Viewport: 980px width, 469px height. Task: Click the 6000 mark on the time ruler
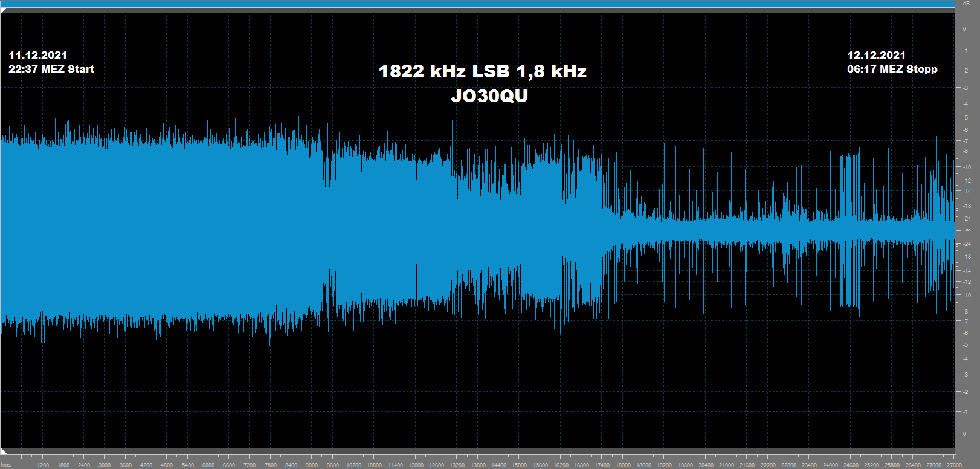tap(208, 465)
